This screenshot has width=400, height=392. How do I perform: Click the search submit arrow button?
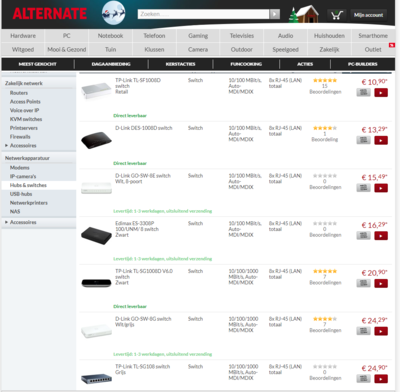pos(275,14)
